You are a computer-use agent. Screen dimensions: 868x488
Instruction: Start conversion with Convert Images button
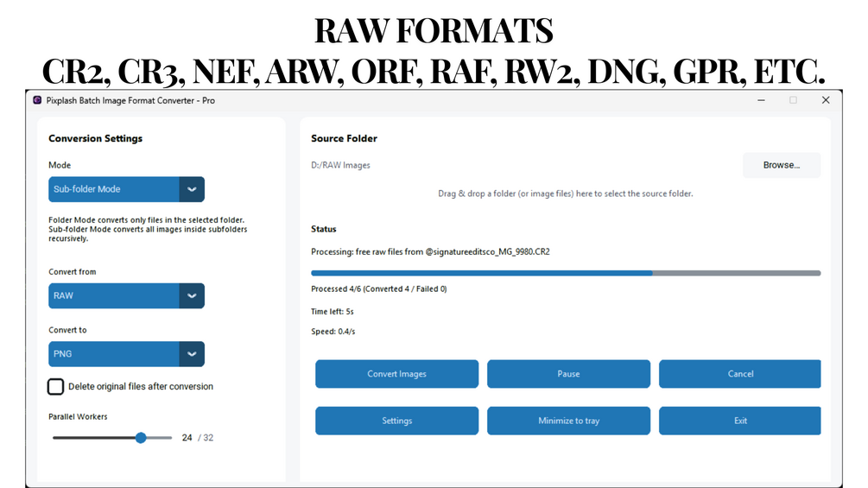[x=397, y=374]
